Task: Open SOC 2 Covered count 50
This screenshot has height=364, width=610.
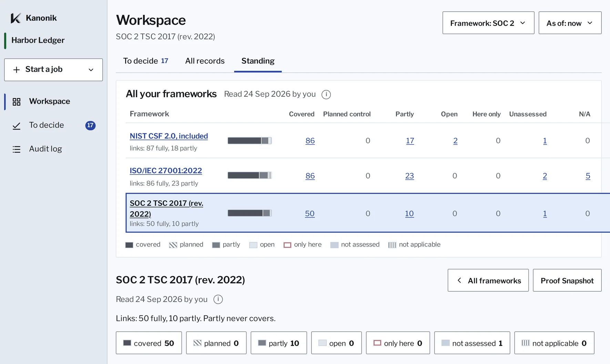Action: [x=310, y=213]
